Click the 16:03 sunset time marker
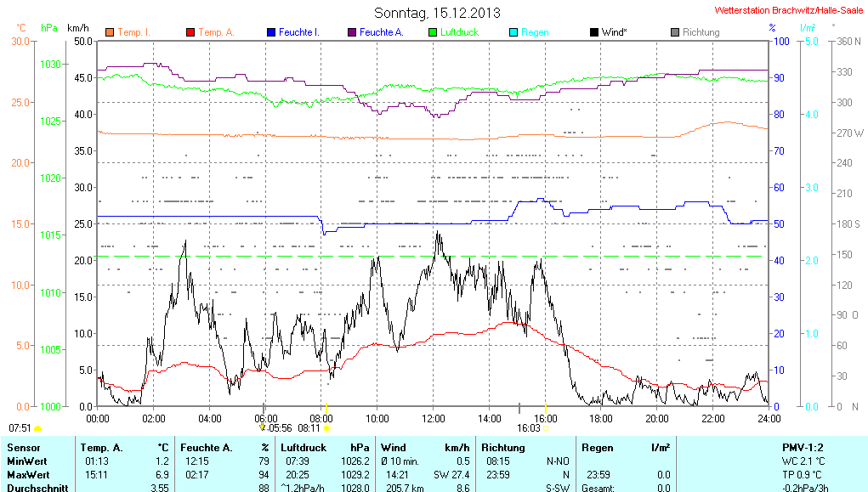 529,428
